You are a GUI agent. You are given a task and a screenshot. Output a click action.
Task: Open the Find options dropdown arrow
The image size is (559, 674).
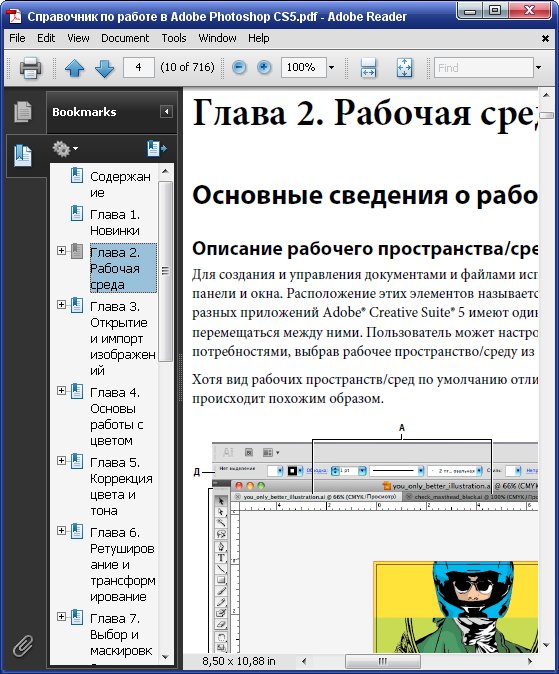(538, 67)
